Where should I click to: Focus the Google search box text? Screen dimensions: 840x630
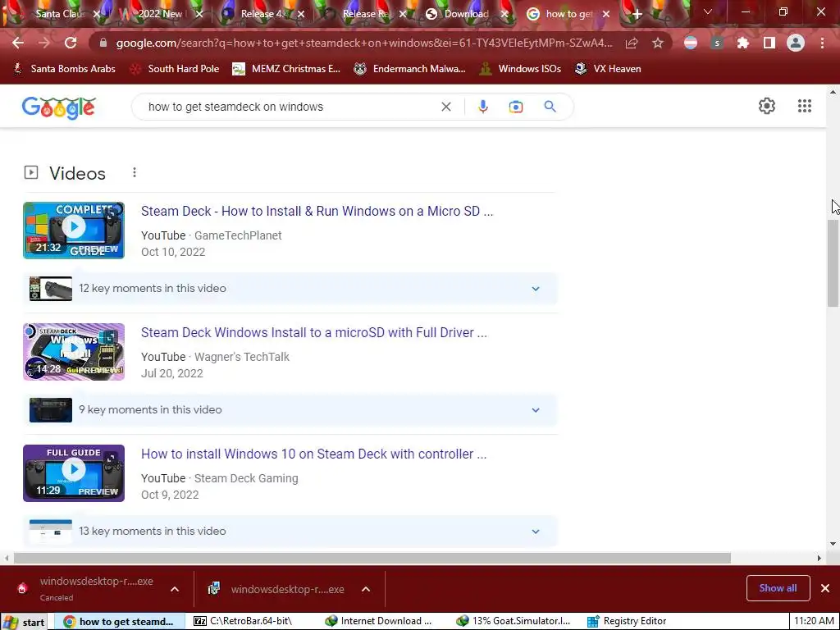tap(235, 107)
